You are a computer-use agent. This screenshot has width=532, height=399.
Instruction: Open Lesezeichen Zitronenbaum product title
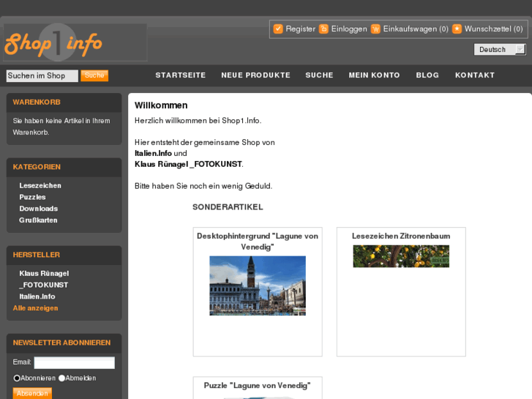click(x=401, y=236)
